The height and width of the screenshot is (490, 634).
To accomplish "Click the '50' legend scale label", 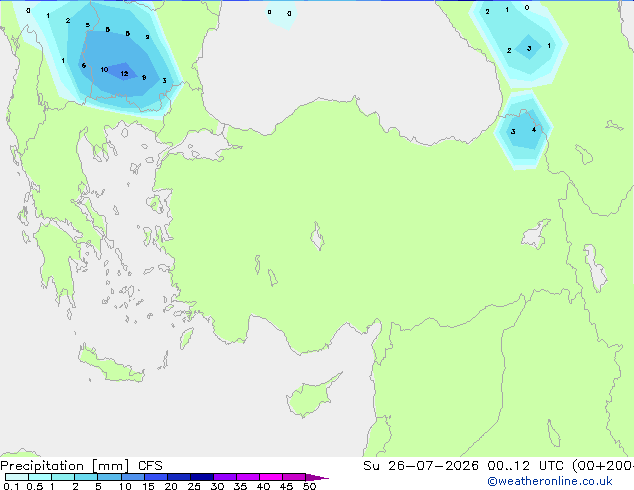I will pyautogui.click(x=309, y=486).
